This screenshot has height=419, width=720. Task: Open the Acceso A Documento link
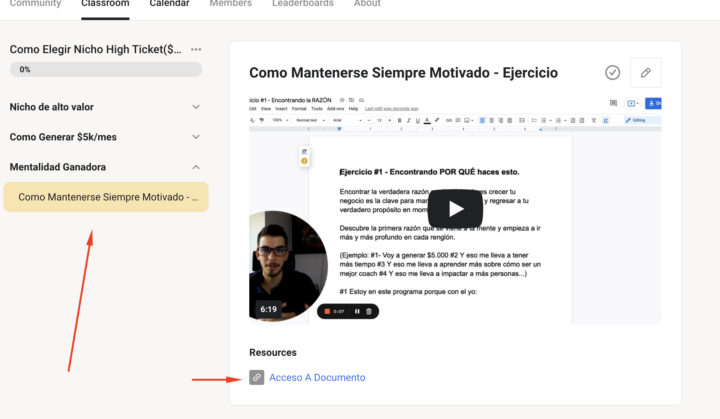pyautogui.click(x=317, y=378)
